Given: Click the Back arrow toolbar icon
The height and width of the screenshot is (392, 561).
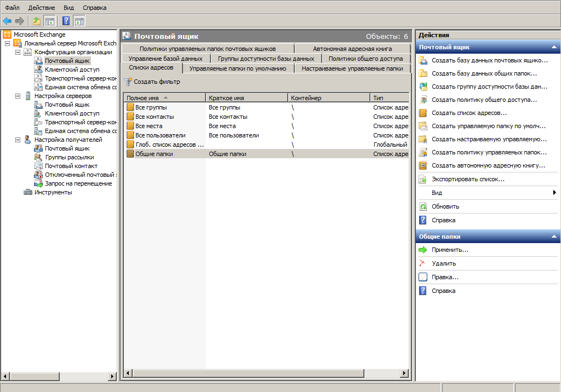Looking at the screenshot, I should tap(7, 21).
